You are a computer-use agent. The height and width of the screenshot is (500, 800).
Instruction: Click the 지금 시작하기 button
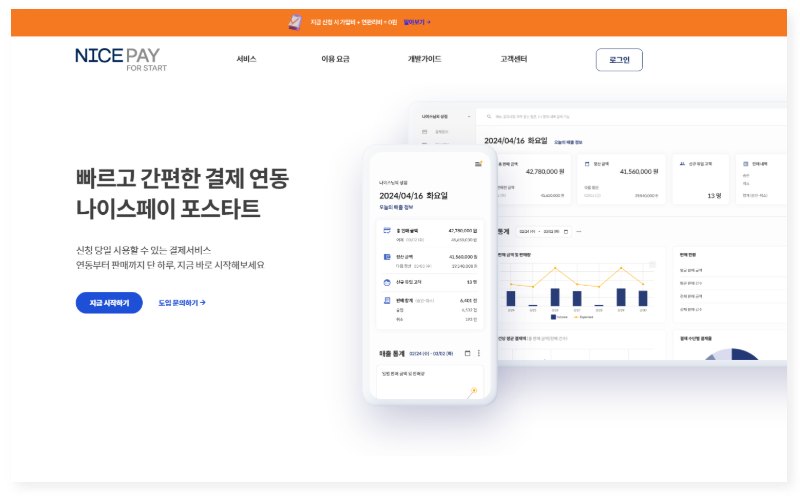[x=109, y=303]
